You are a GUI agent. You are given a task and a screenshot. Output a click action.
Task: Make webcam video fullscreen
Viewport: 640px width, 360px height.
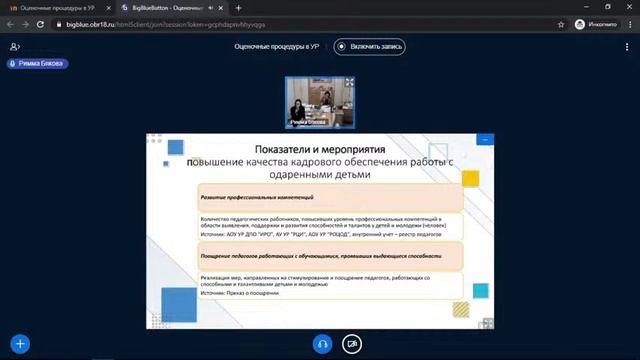coord(349,82)
